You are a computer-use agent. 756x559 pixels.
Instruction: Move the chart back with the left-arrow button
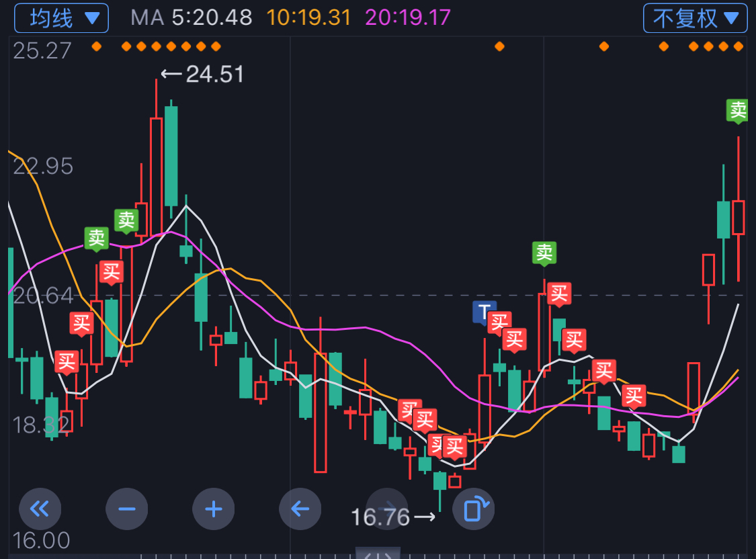click(300, 509)
